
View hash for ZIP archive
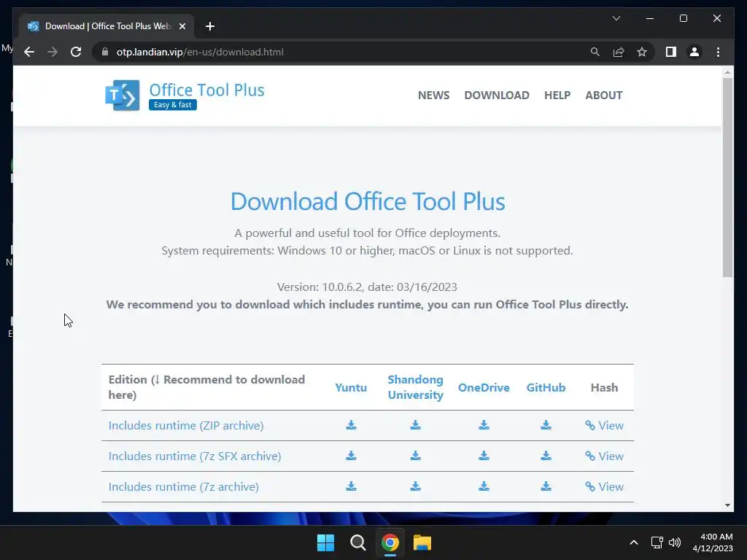(x=604, y=425)
